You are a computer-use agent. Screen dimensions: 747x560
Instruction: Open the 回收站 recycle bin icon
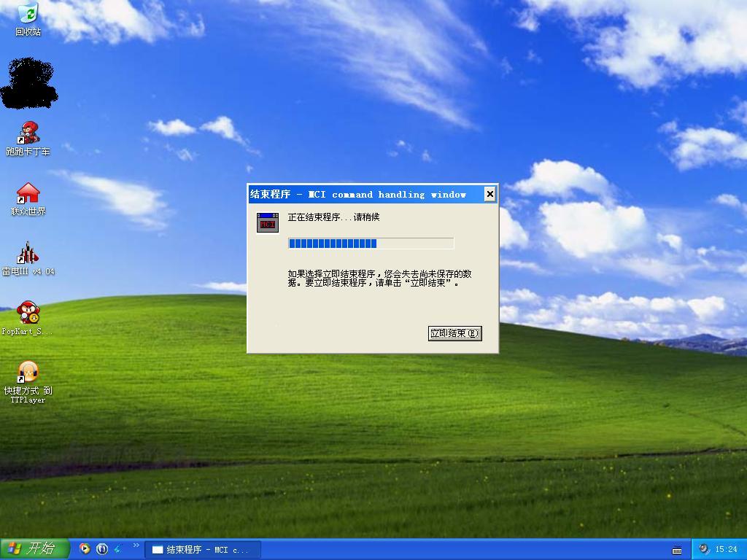(28, 19)
